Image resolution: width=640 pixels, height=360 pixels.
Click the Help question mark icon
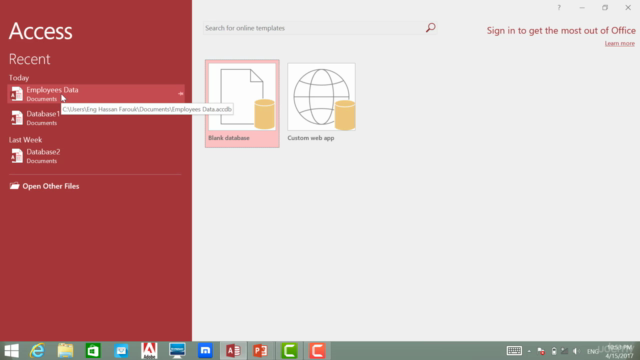559,8
